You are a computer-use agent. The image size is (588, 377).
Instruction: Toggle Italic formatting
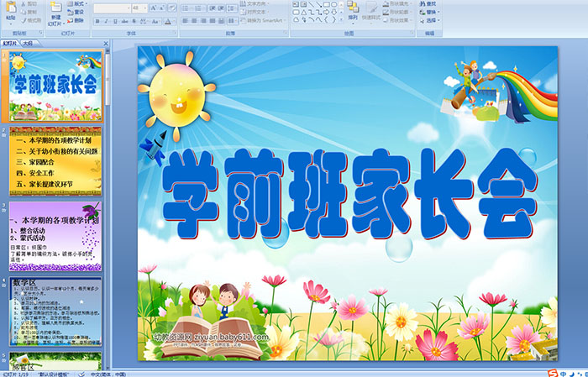[x=106, y=21]
